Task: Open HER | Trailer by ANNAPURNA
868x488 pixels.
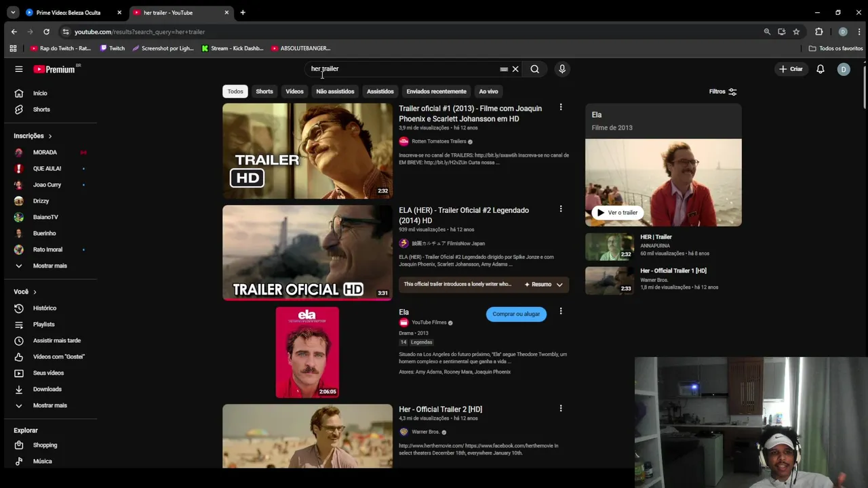Action: pyautogui.click(x=656, y=237)
